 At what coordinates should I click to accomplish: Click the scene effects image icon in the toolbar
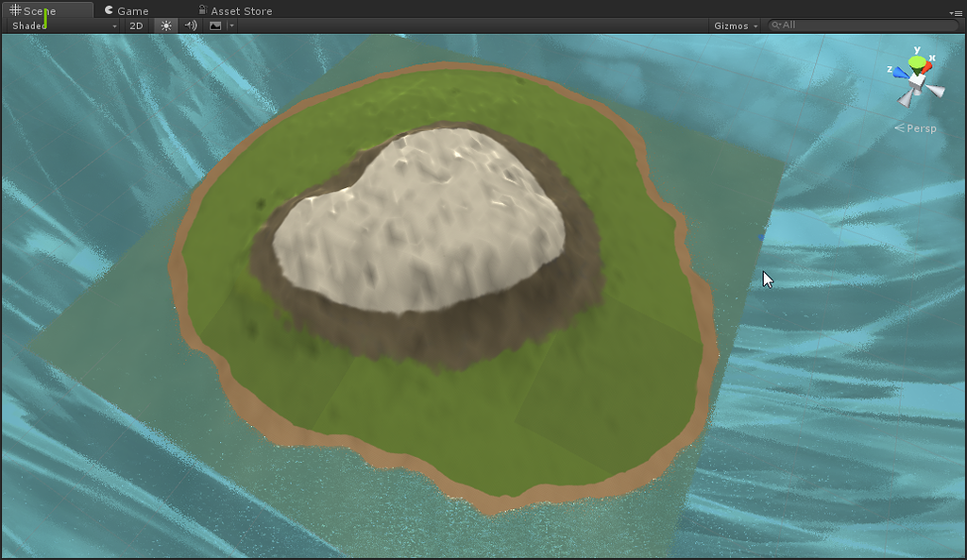point(214,26)
